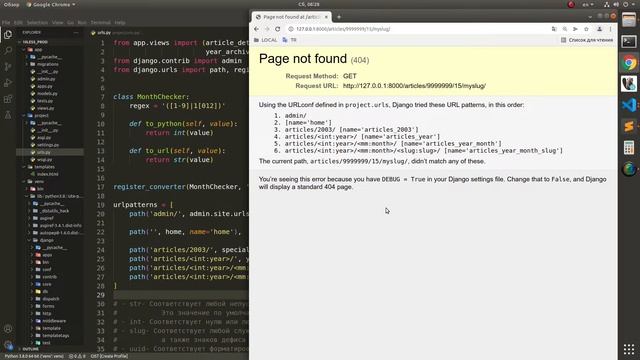
Task: Bookmark this page with the star icon
Action: tap(586, 29)
